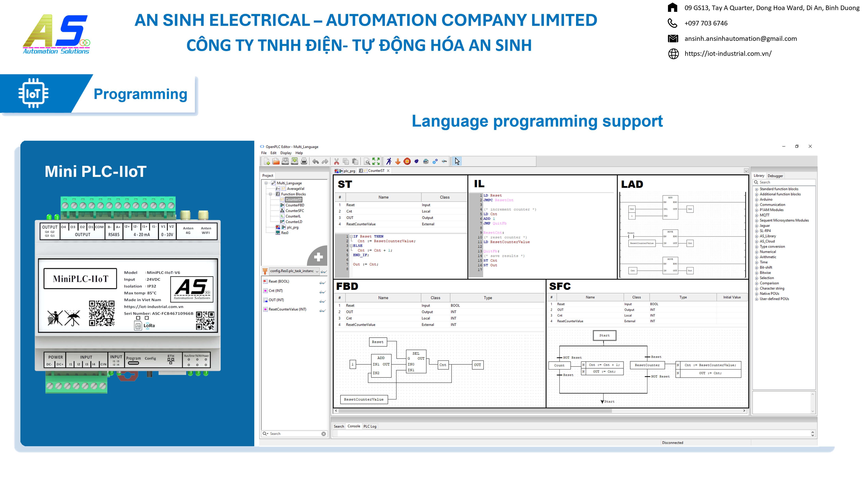Click the blue bug debug icon

pyautogui.click(x=416, y=161)
